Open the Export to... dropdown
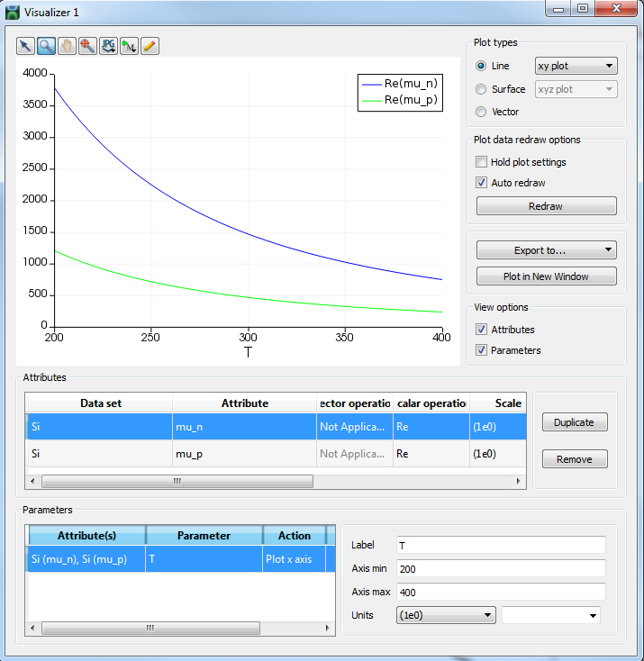This screenshot has width=644, height=661. coord(546,250)
